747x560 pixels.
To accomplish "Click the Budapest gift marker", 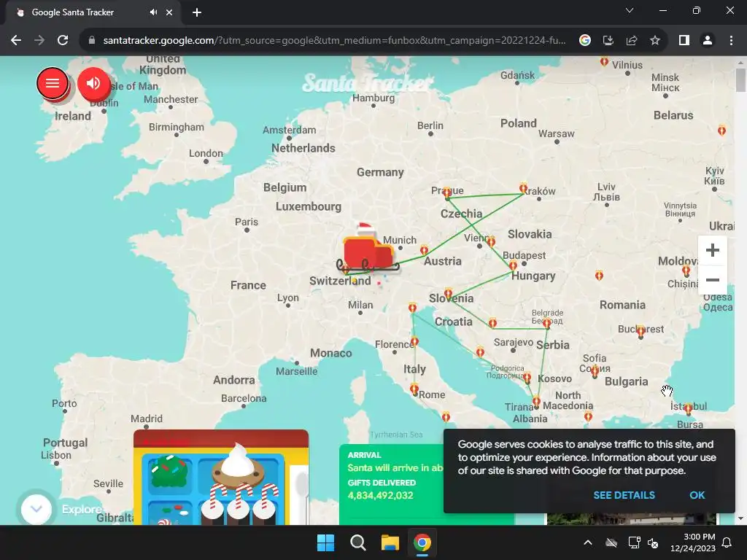I will point(513,265).
